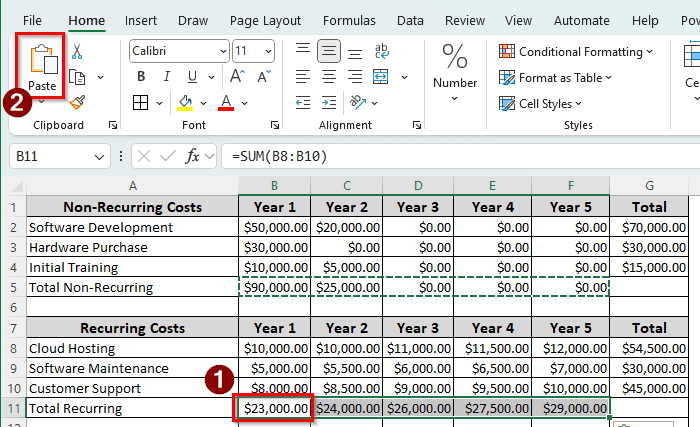Viewport: 700px width, 427px height.
Task: Expand Underline style dropdown arrow
Action: point(212,77)
